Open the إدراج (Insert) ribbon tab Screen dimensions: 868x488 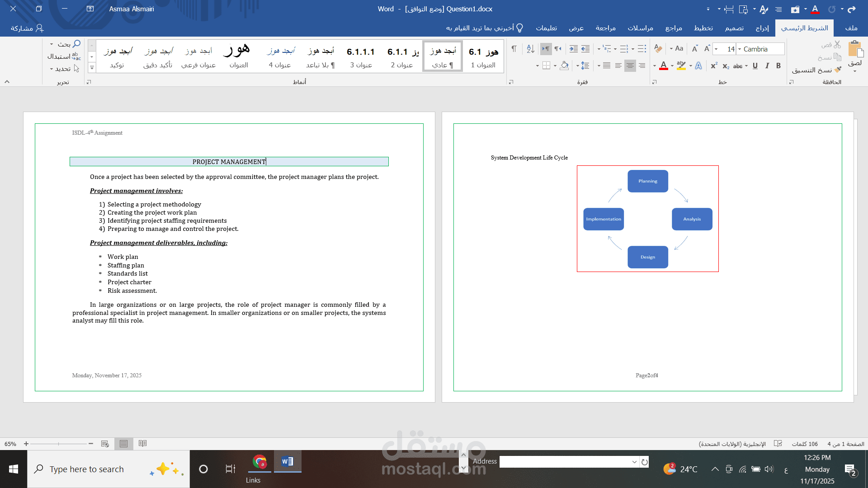(x=762, y=28)
